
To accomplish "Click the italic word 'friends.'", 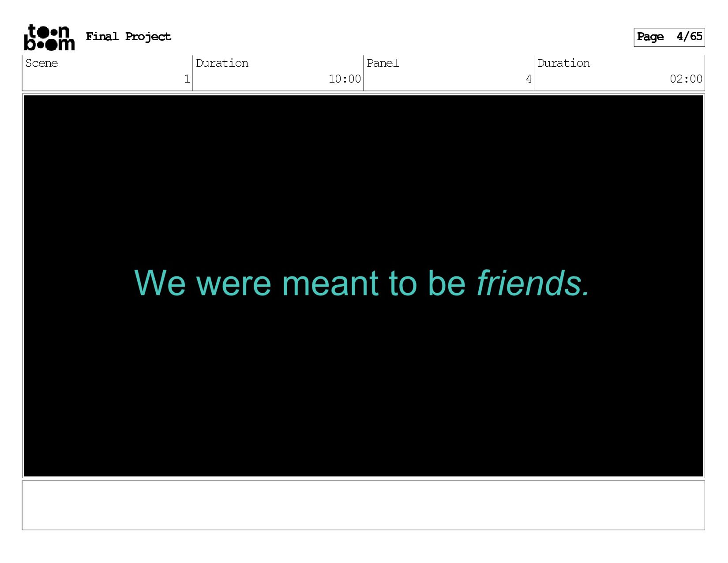I will tap(533, 283).
